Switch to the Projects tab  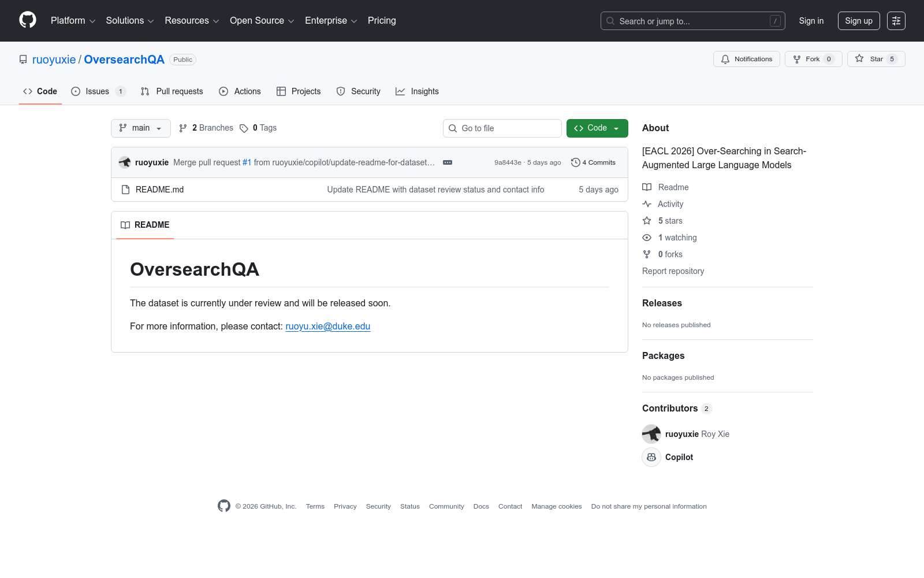click(299, 91)
